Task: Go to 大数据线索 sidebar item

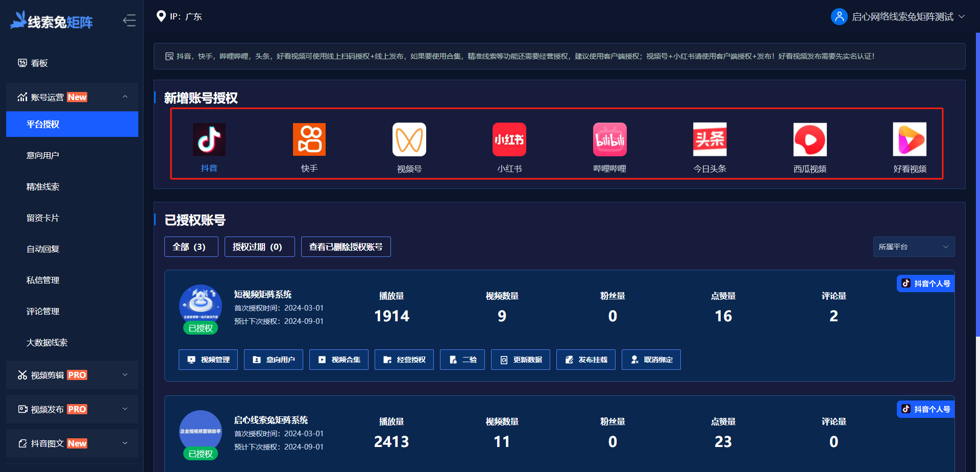Action: [72, 342]
